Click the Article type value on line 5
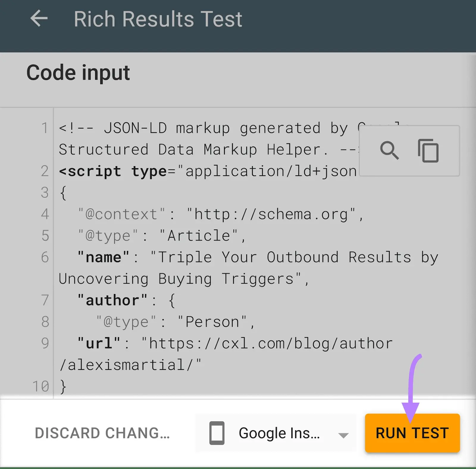The height and width of the screenshot is (469, 476). click(x=200, y=235)
